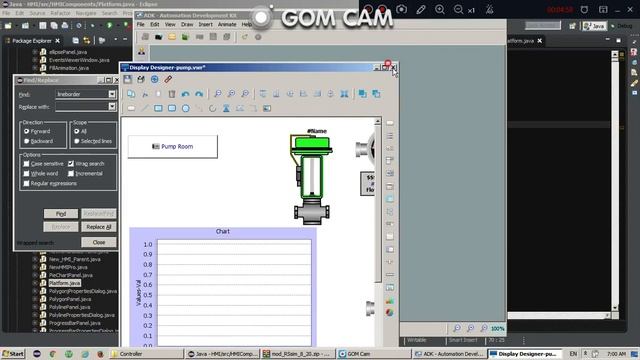The width and height of the screenshot is (640, 360).
Task: Select 'Selected lines' scope radio button
Action: tap(77, 141)
